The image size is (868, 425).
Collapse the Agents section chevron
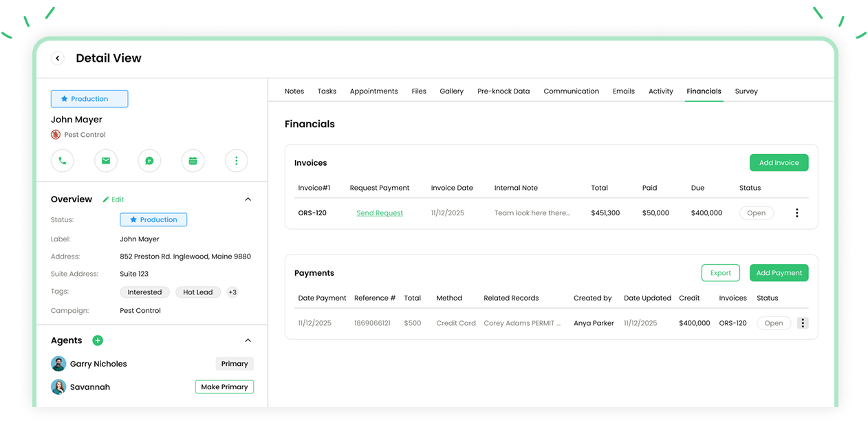pos(248,340)
